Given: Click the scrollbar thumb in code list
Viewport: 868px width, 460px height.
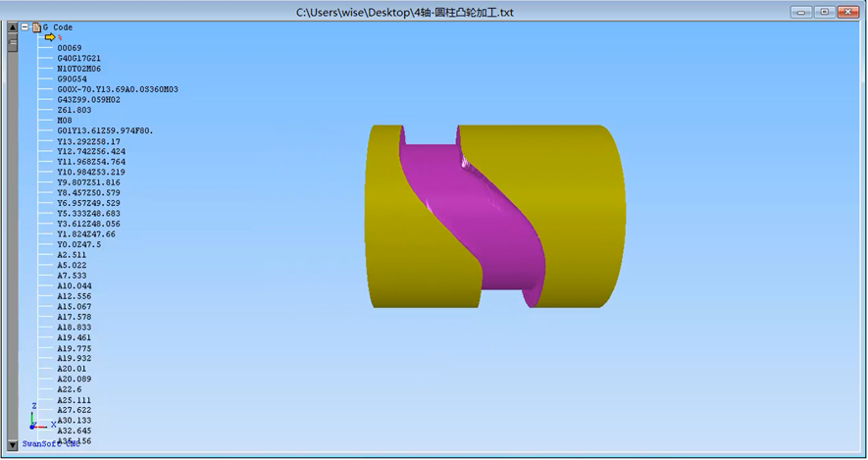Looking at the screenshot, I should 12,43.
